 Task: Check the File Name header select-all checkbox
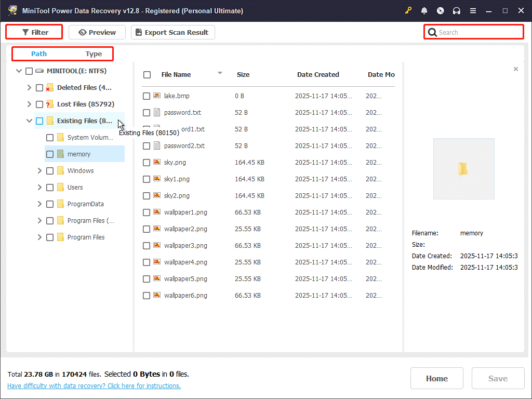[147, 74]
